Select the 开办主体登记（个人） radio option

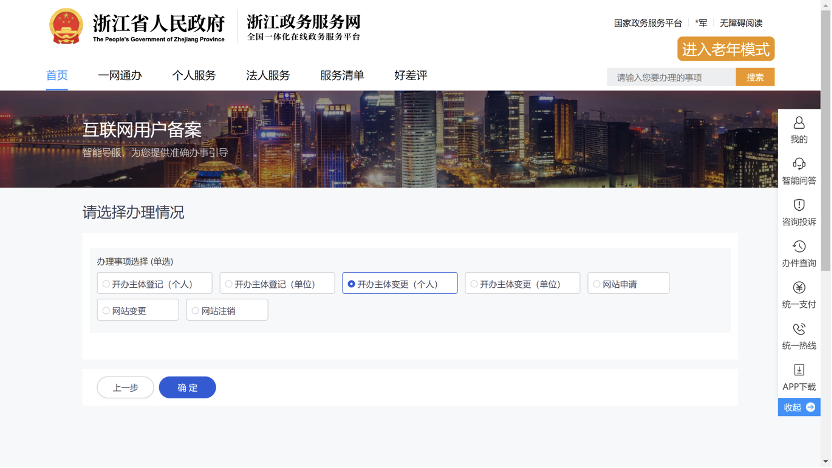[x=106, y=284]
